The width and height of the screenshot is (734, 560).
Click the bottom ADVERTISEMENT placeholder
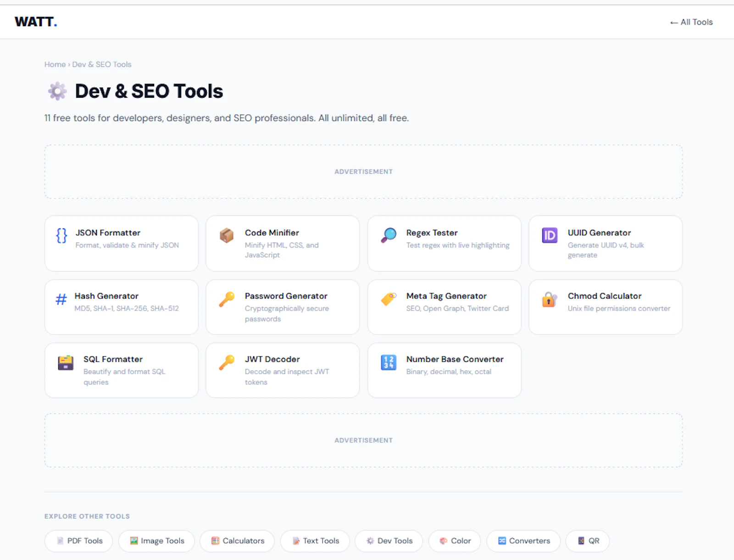pyautogui.click(x=363, y=440)
